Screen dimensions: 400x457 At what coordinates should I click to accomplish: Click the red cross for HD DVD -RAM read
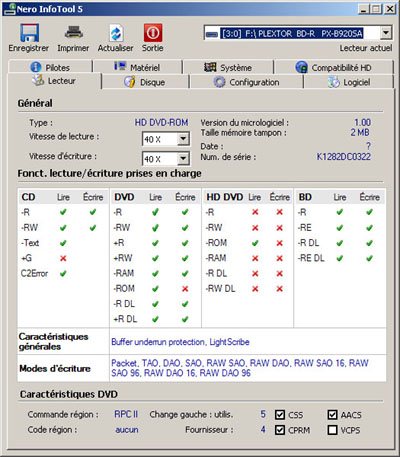255,258
